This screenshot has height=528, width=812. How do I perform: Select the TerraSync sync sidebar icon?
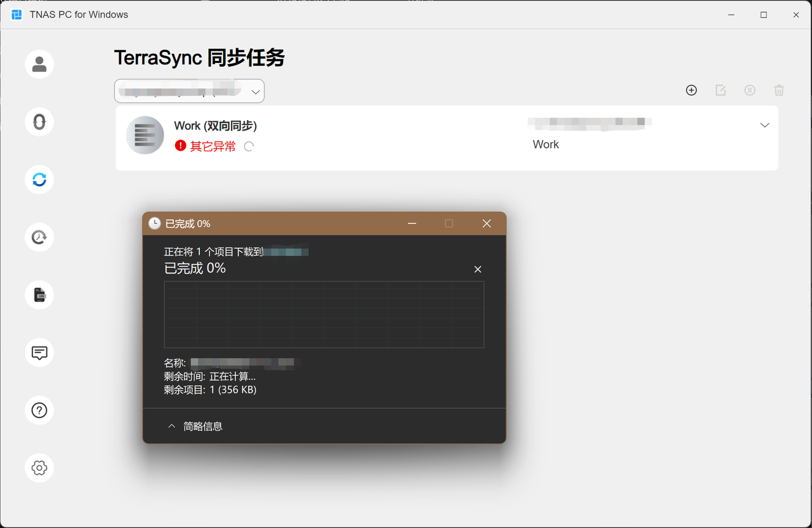click(x=39, y=180)
